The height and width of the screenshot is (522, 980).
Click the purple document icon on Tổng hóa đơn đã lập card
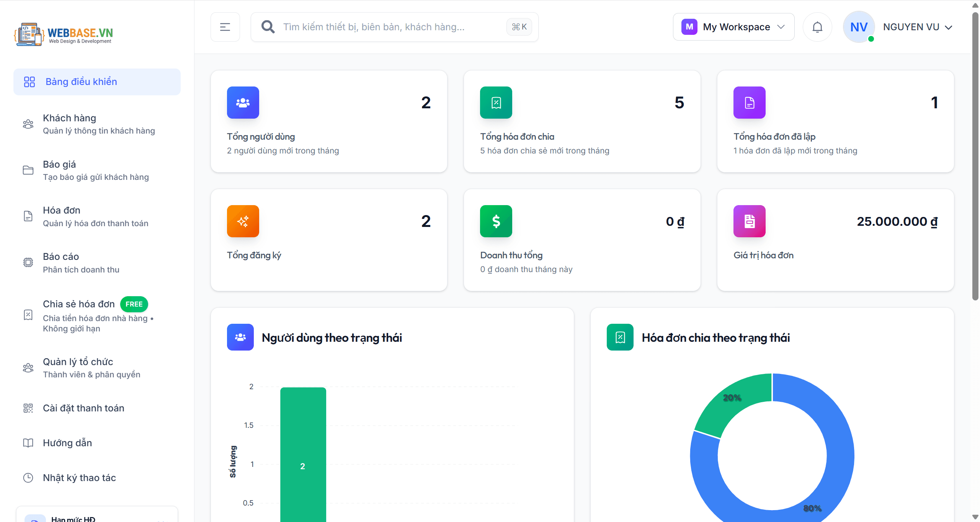[x=750, y=103]
